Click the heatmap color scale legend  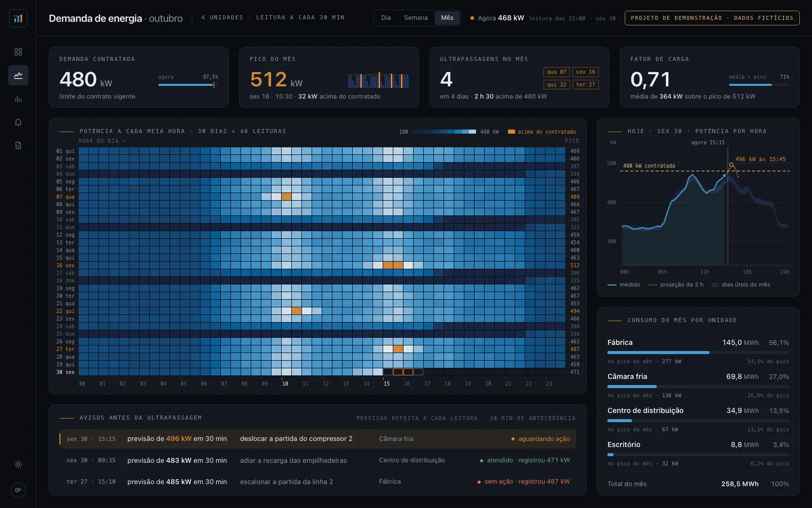pyautogui.click(x=444, y=132)
